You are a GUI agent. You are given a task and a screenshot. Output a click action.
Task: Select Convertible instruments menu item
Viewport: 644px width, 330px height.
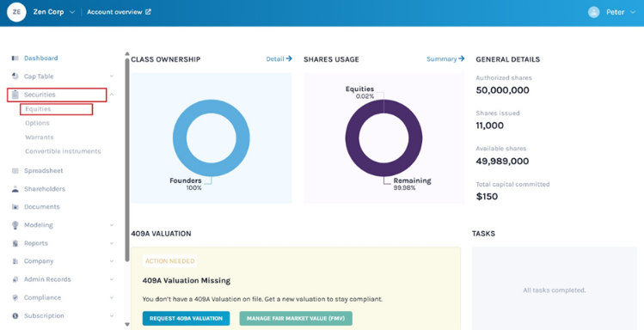tap(63, 151)
